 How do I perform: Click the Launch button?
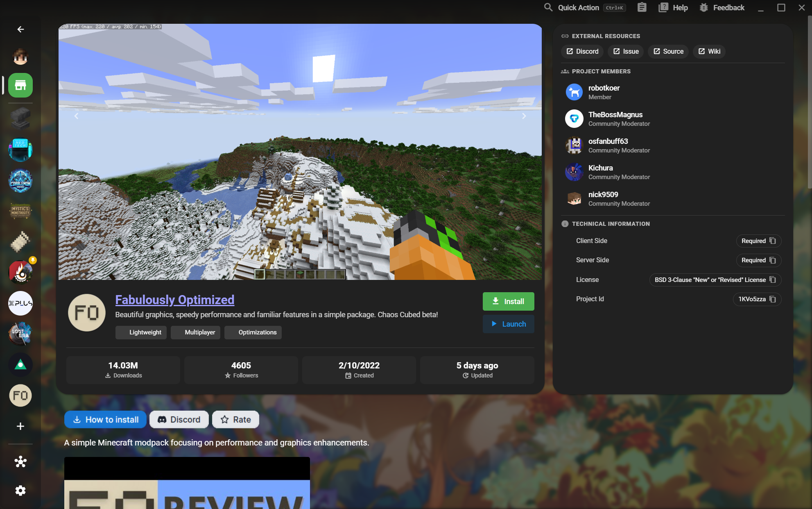[508, 324]
